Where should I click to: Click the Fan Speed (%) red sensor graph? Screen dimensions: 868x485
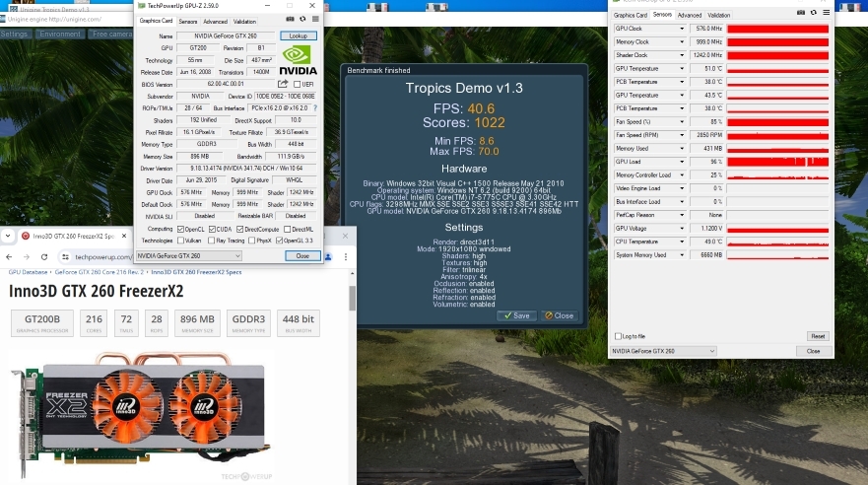(x=777, y=121)
